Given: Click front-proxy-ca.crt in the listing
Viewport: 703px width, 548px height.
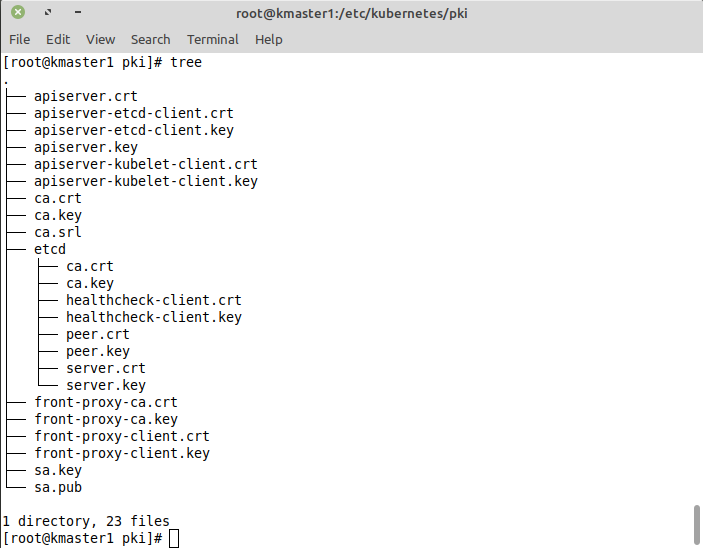Looking at the screenshot, I should click(106, 402).
